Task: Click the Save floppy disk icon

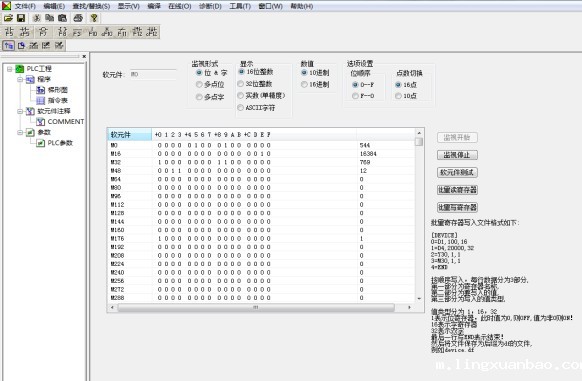Action: (x=21, y=18)
